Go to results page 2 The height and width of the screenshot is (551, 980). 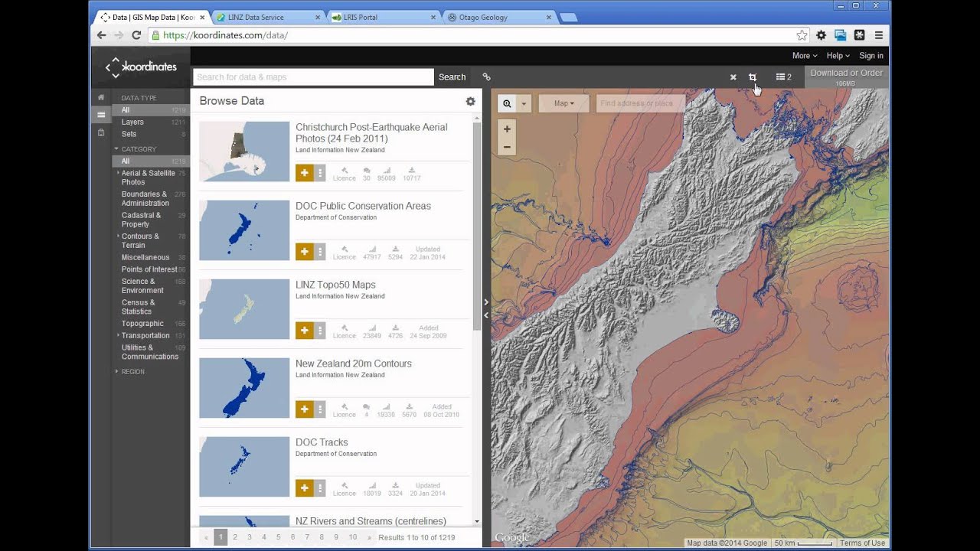235,537
